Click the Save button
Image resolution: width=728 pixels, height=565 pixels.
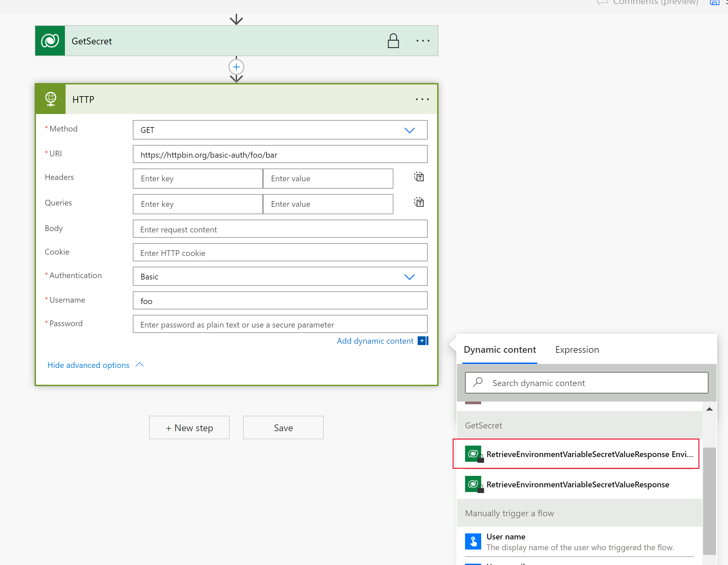[x=283, y=427]
